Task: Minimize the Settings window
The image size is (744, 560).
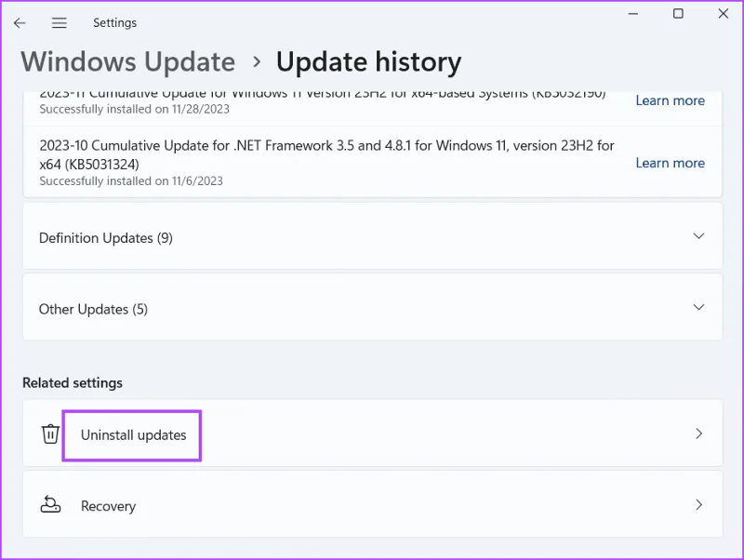Action: (633, 14)
